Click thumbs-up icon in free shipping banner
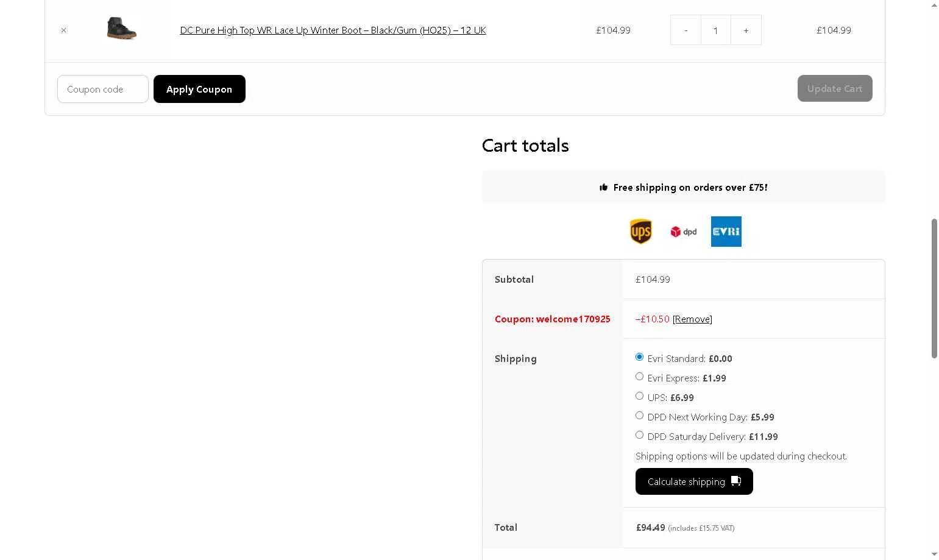Image resolution: width=939 pixels, height=560 pixels. (x=603, y=187)
